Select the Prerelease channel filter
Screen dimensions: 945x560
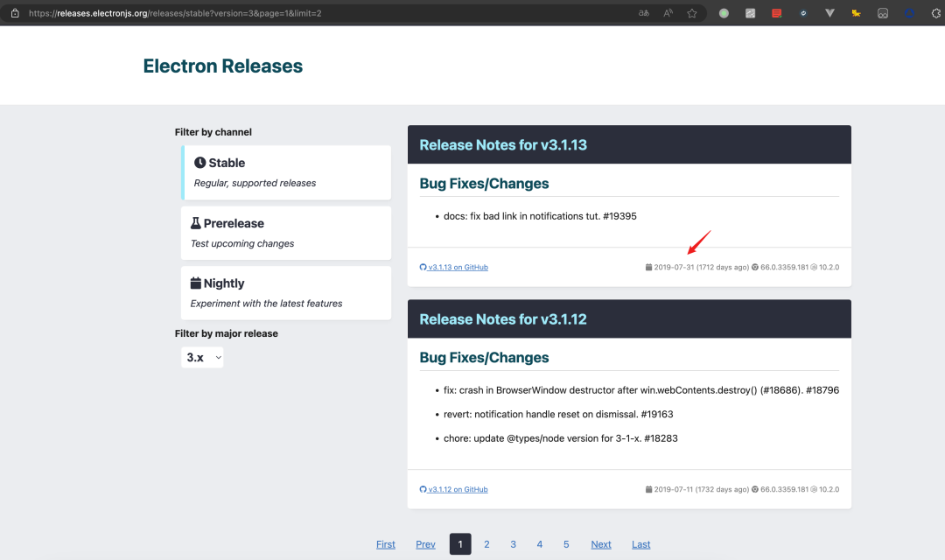(286, 234)
